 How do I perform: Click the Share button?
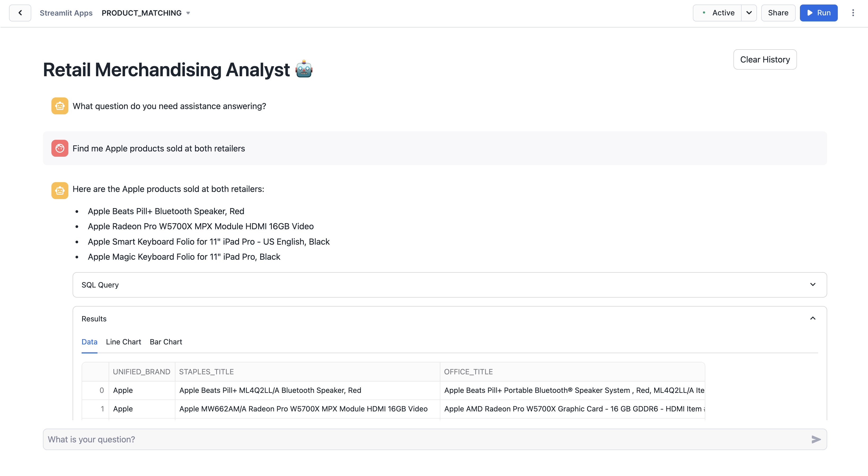(778, 13)
